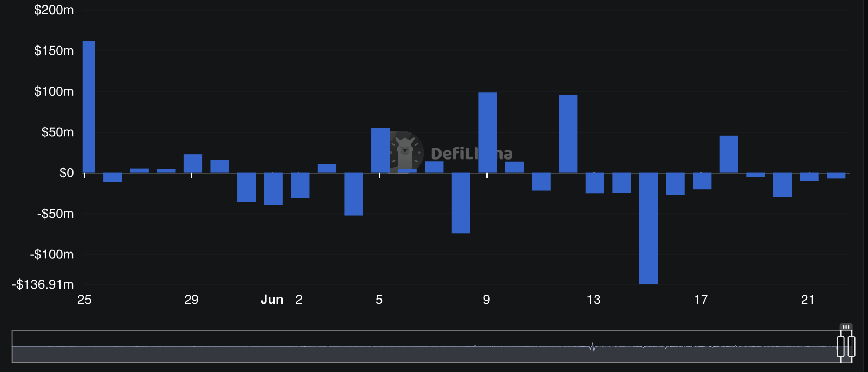868x372 pixels.
Task: Click the -$136.91m axis minimum label
Action: (43, 284)
